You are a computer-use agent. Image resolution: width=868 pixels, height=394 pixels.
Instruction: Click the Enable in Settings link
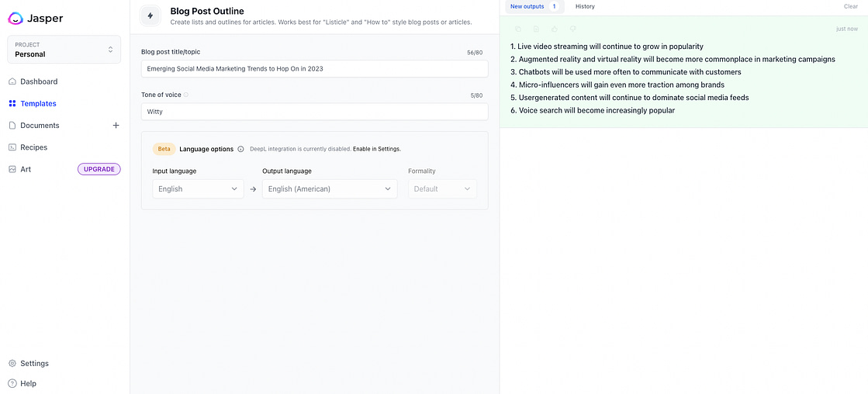[377, 149]
